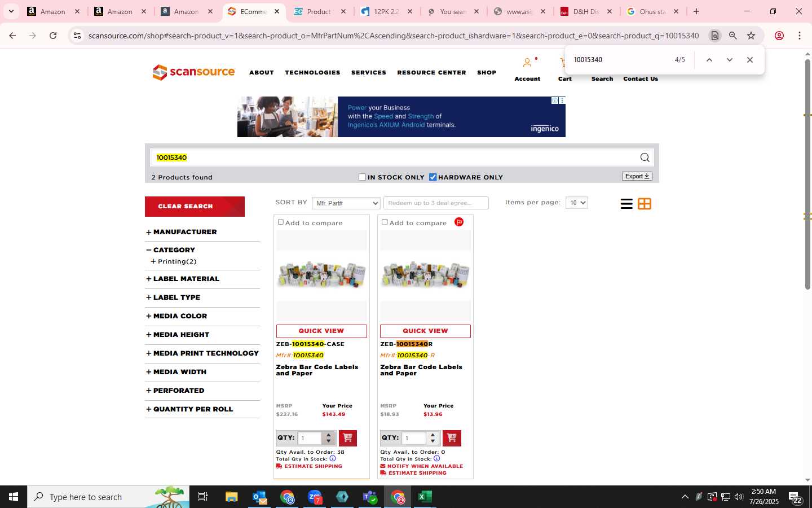Image resolution: width=812 pixels, height=508 pixels.
Task: Reload the page
Action: point(53,36)
